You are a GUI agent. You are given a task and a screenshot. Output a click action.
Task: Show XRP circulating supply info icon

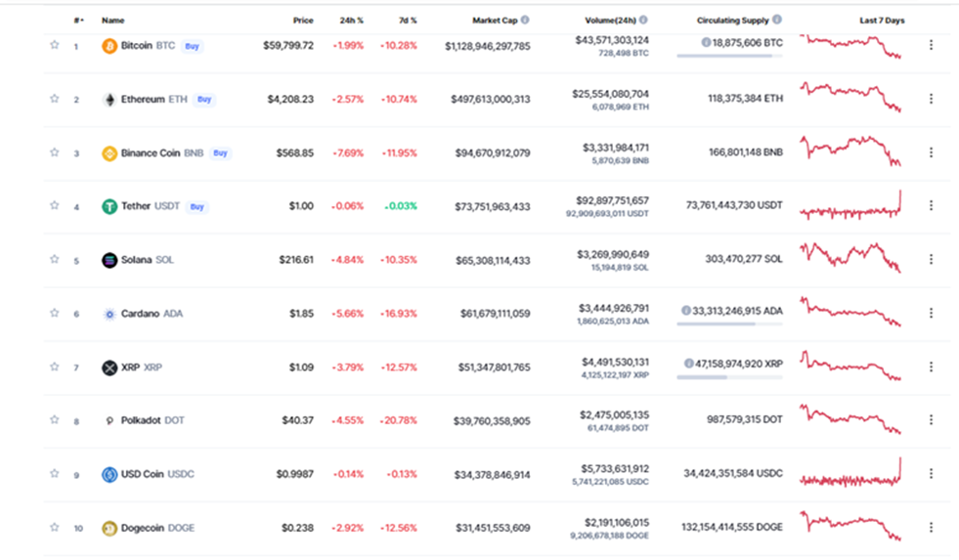(x=688, y=364)
